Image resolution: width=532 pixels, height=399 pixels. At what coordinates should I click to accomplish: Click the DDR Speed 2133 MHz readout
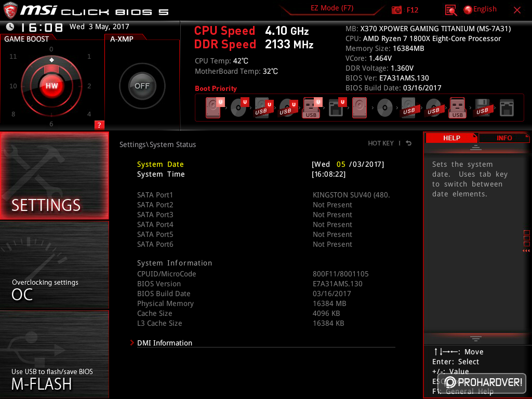point(254,45)
